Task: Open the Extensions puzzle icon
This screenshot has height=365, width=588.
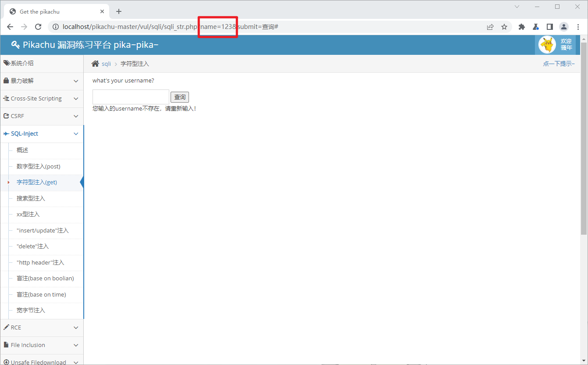Action: click(x=521, y=27)
